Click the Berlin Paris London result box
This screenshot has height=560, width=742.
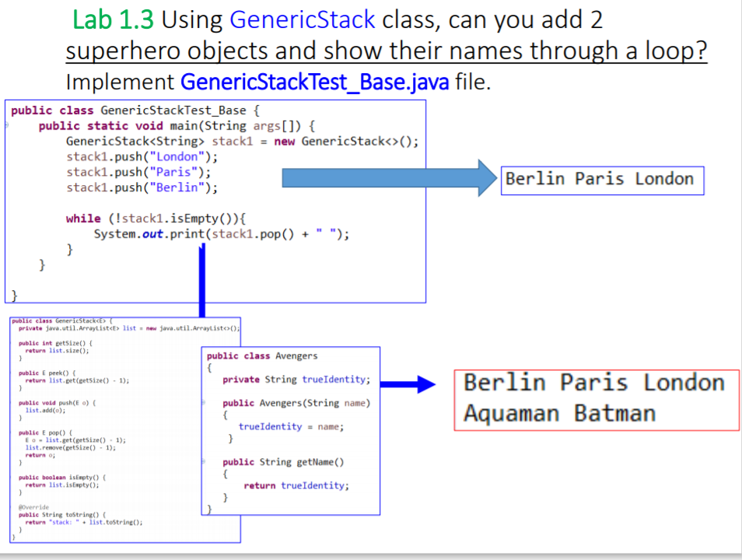pyautogui.click(x=602, y=180)
